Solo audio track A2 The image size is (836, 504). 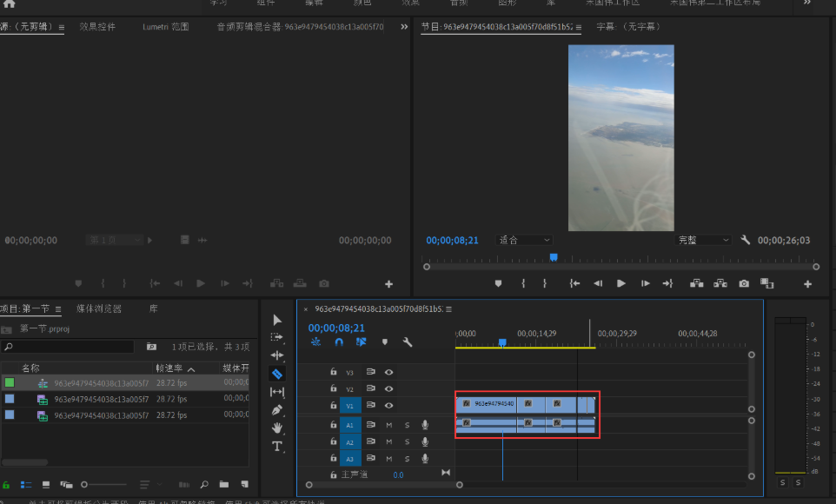pos(407,442)
